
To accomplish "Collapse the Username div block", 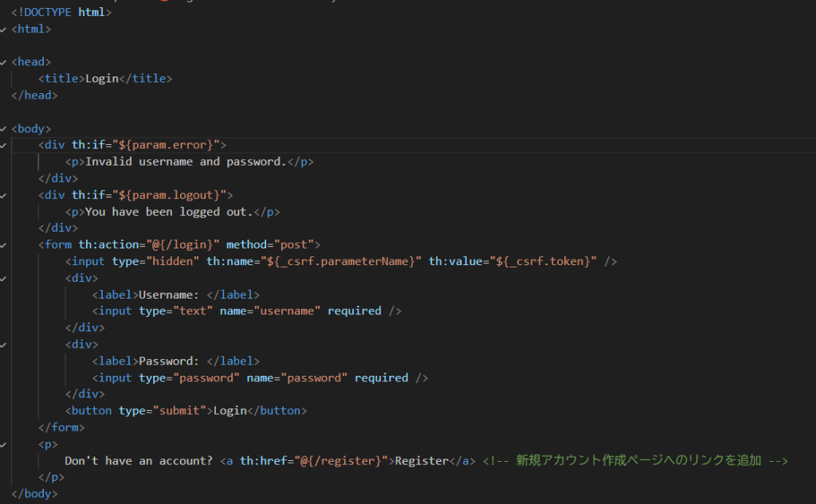I will 4,279.
